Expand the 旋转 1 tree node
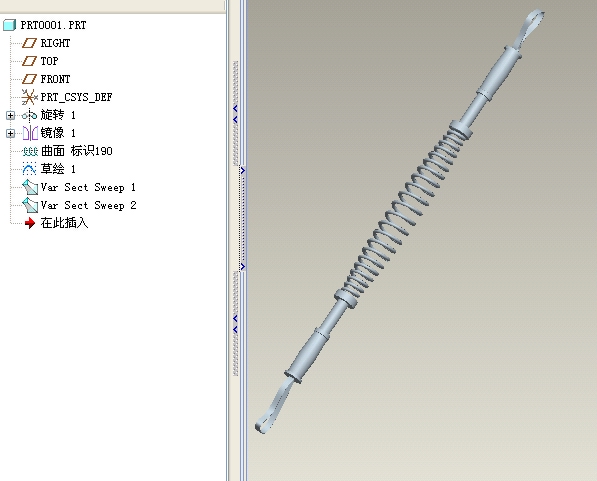Viewport: 597px width, 481px height. click(11, 115)
